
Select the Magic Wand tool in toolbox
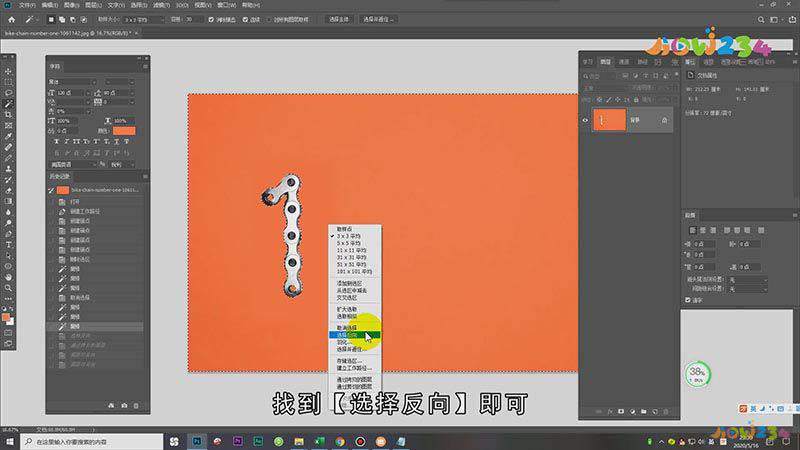tap(8, 104)
